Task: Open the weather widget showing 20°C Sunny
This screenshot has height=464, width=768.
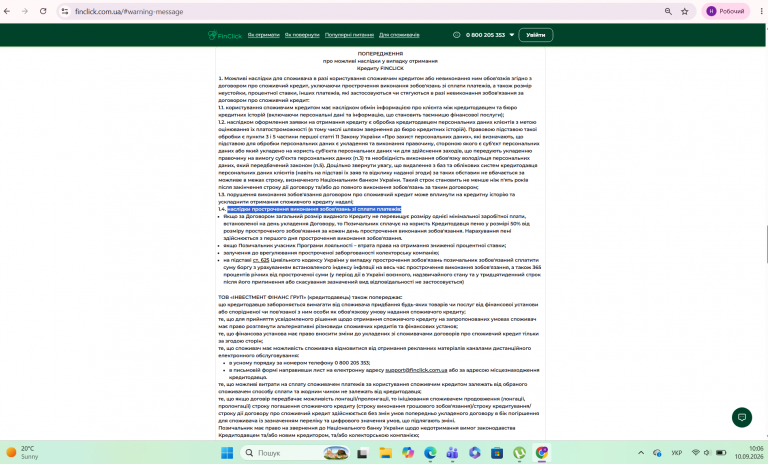Action: pos(22,452)
